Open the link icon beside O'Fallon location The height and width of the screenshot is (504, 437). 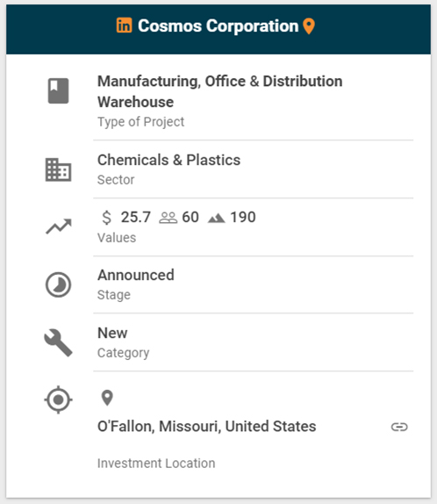(x=399, y=427)
